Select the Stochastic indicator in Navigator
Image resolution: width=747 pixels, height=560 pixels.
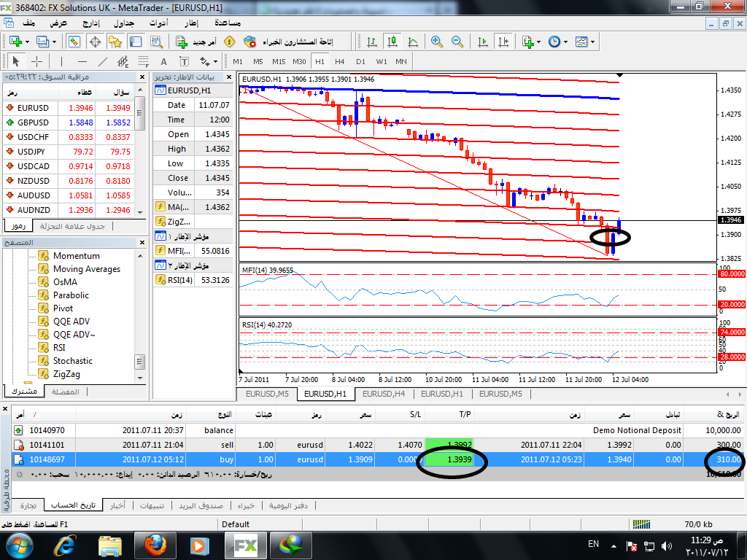coord(72,361)
